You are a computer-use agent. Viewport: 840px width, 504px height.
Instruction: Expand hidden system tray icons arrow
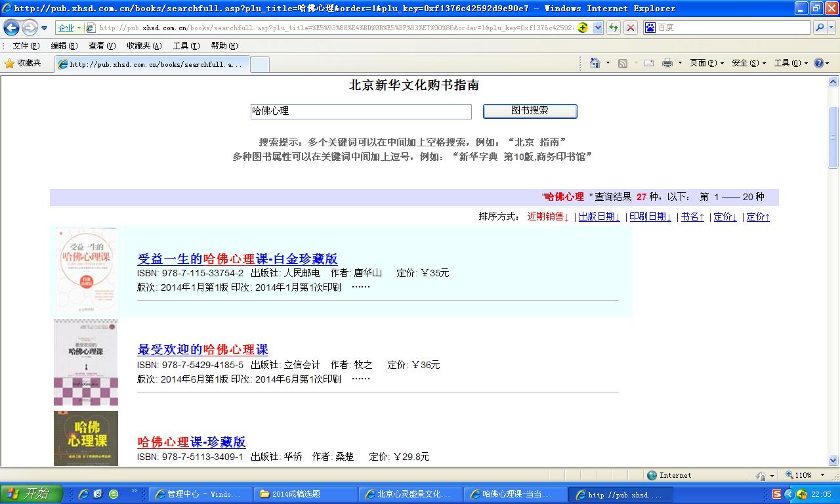pyautogui.click(x=789, y=494)
